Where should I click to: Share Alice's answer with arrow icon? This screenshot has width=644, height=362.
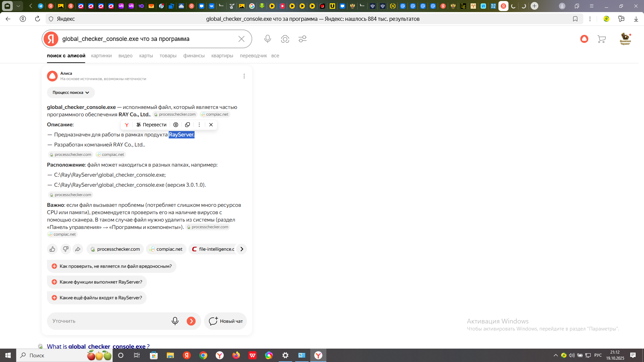[x=78, y=249]
